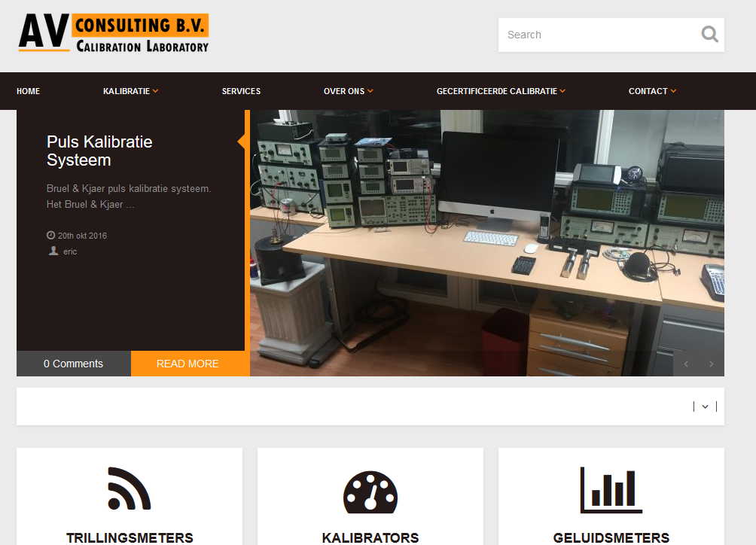The image size is (756, 545).
Task: Click the author name eric
Action: (x=70, y=251)
